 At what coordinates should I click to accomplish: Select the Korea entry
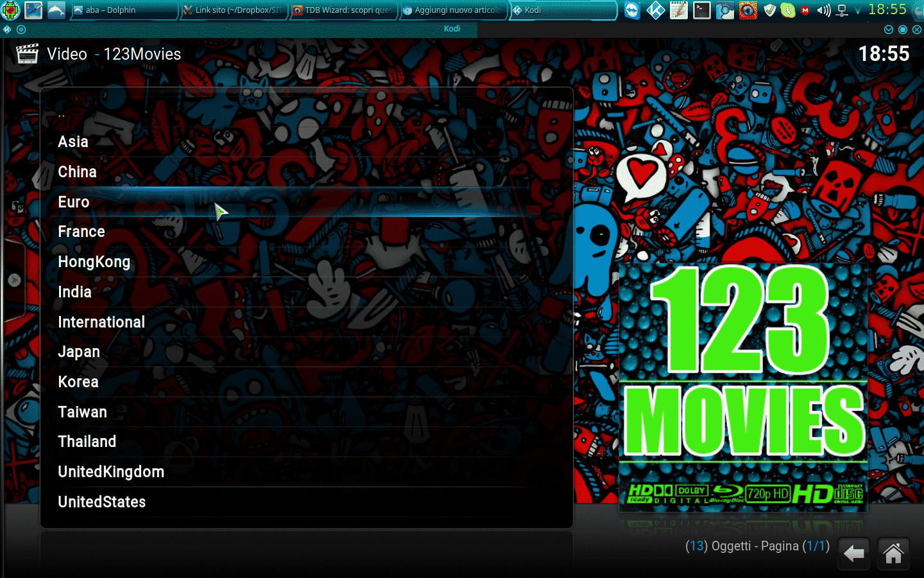coord(306,382)
